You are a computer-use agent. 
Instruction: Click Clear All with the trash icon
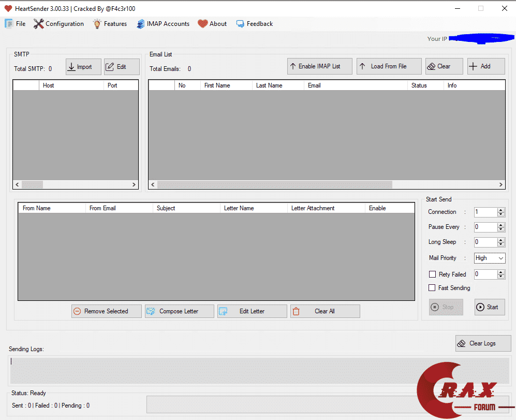[325, 311]
